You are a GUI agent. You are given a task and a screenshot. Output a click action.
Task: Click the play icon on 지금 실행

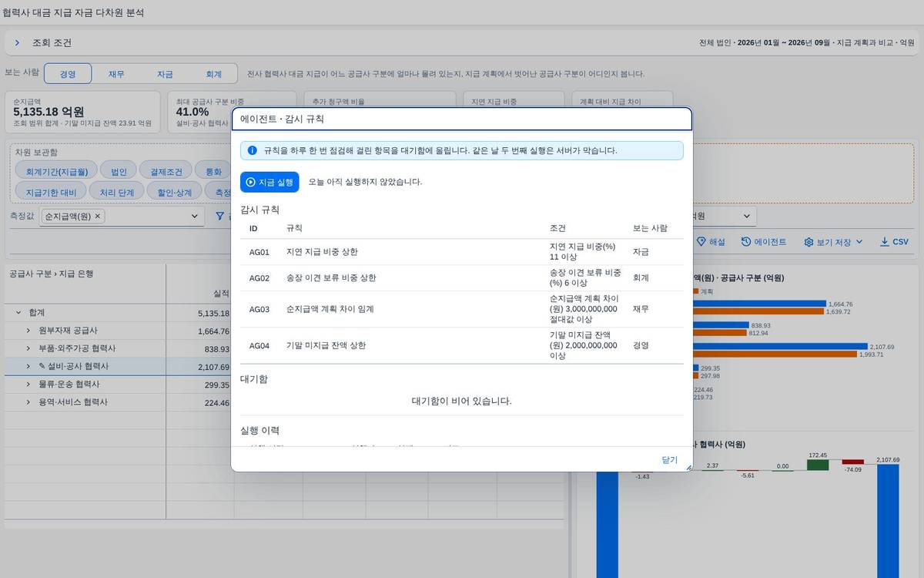pyautogui.click(x=250, y=182)
